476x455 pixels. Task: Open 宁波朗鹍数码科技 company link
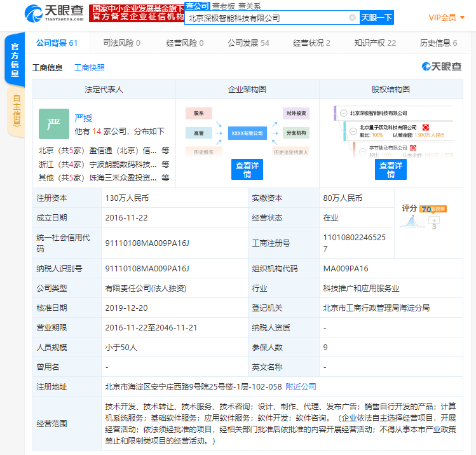(123, 164)
